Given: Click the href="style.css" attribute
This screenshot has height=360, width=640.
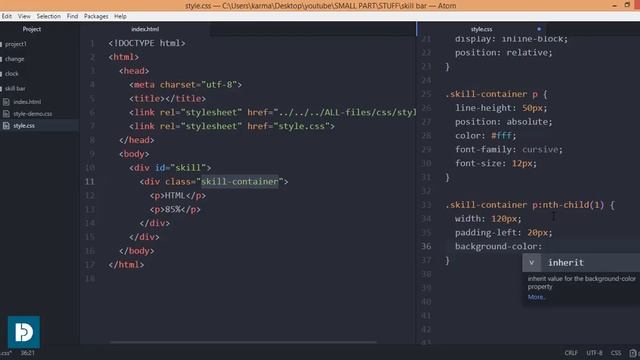Looking at the screenshot, I should click(288, 127).
